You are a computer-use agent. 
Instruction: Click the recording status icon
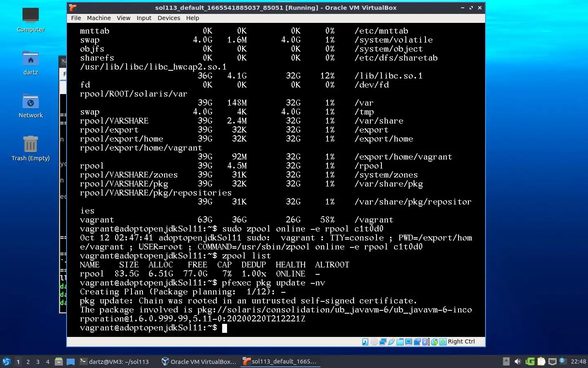(x=417, y=342)
